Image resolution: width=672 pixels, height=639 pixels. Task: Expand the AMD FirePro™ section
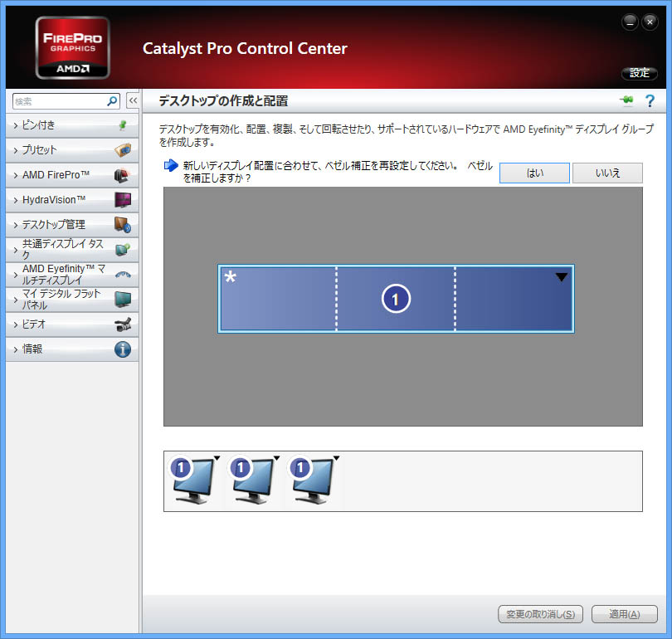tap(72, 175)
